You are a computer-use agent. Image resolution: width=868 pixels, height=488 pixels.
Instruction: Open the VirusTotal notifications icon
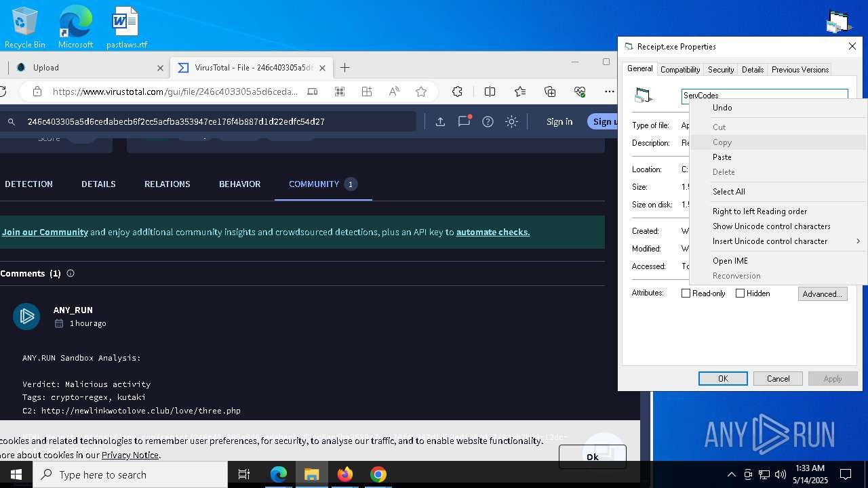(465, 121)
